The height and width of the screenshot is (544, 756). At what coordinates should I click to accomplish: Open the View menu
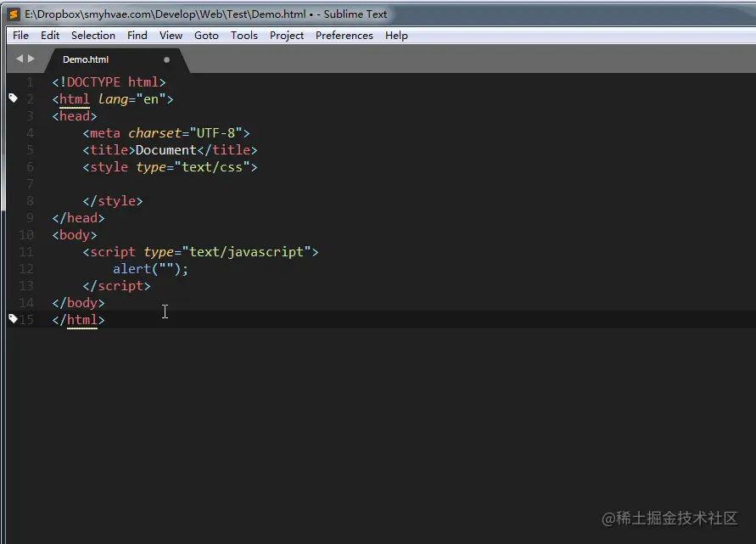pos(171,36)
